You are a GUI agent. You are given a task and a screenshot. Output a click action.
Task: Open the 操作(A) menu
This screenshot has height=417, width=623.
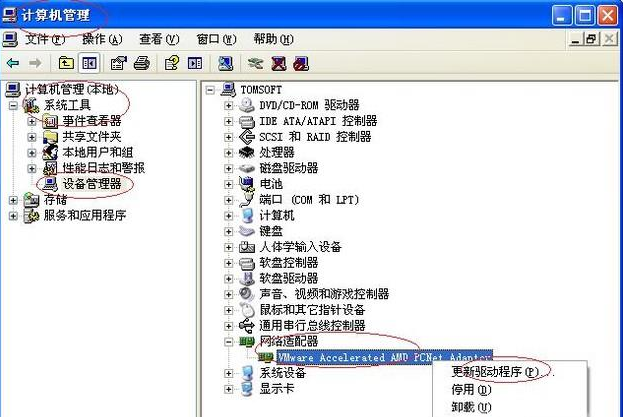(x=102, y=39)
